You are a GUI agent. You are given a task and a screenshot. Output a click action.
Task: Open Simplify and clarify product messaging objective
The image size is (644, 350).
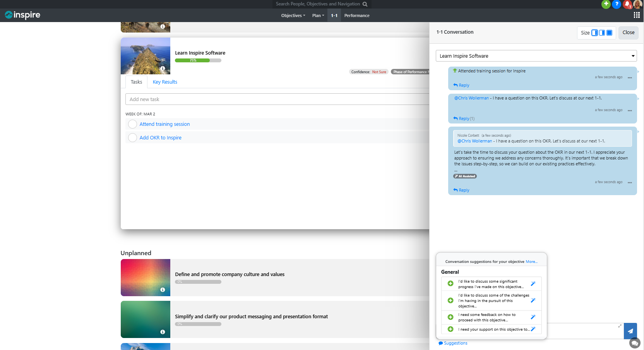pos(251,316)
